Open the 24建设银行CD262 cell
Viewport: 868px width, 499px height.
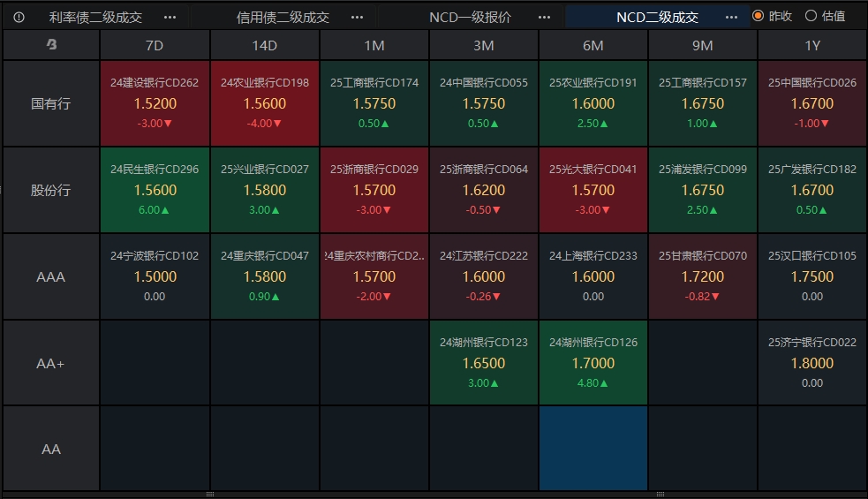(155, 103)
